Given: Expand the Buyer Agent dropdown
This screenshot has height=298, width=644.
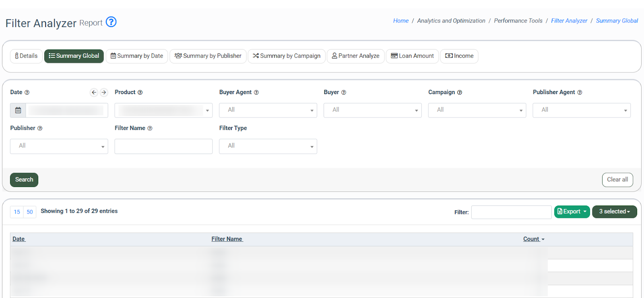Looking at the screenshot, I should (x=268, y=110).
